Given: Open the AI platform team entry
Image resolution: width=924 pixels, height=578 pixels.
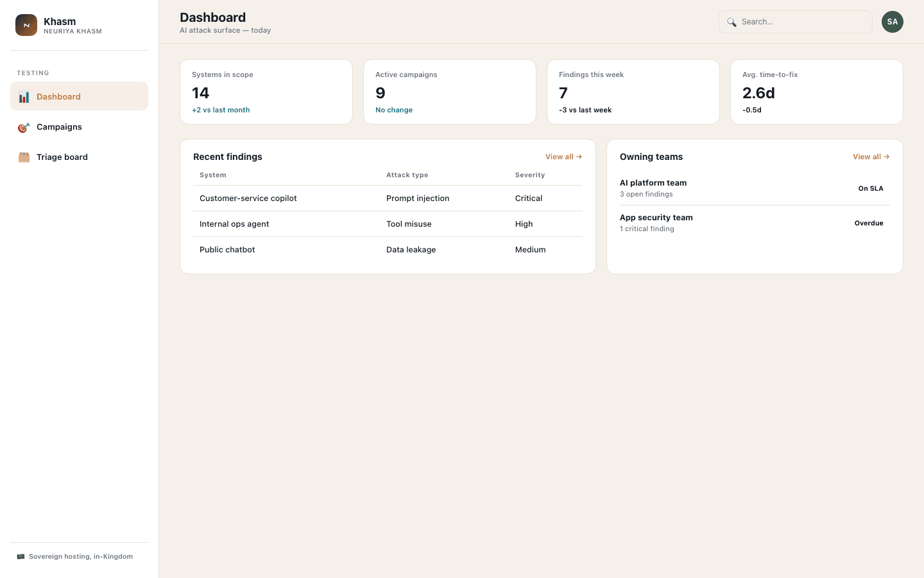Looking at the screenshot, I should tap(755, 188).
